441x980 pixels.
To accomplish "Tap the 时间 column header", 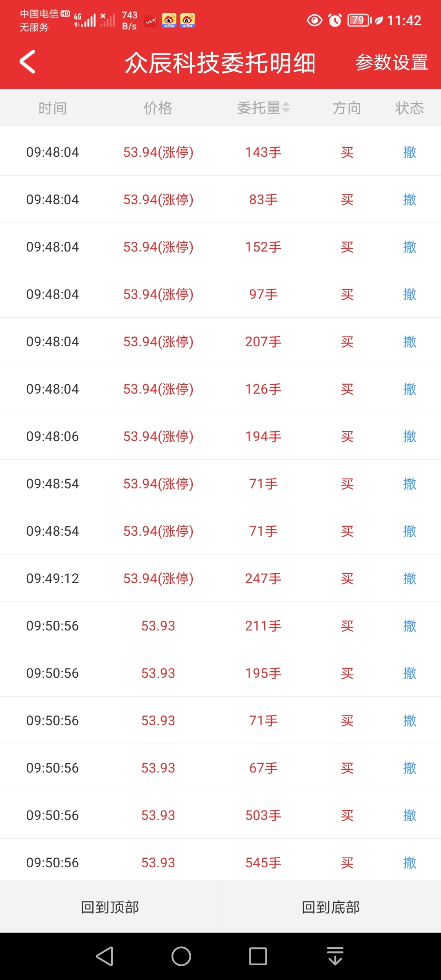I will (53, 108).
